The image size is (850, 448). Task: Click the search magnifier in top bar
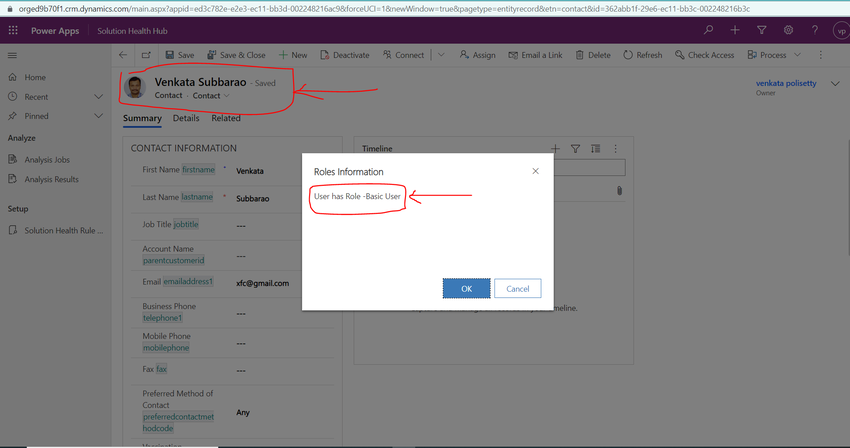click(x=709, y=30)
